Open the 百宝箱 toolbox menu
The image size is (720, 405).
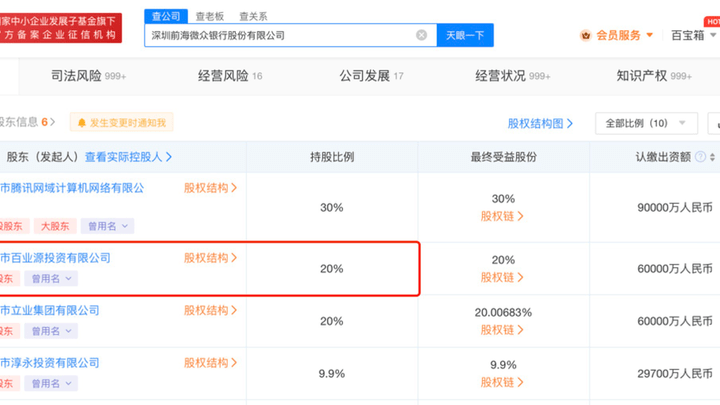(693, 35)
